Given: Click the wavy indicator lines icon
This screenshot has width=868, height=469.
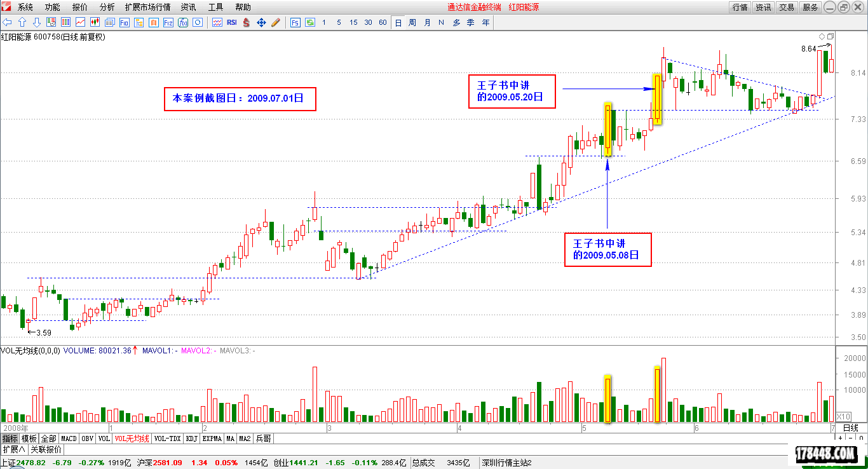Looking at the screenshot, I should click(217, 22).
